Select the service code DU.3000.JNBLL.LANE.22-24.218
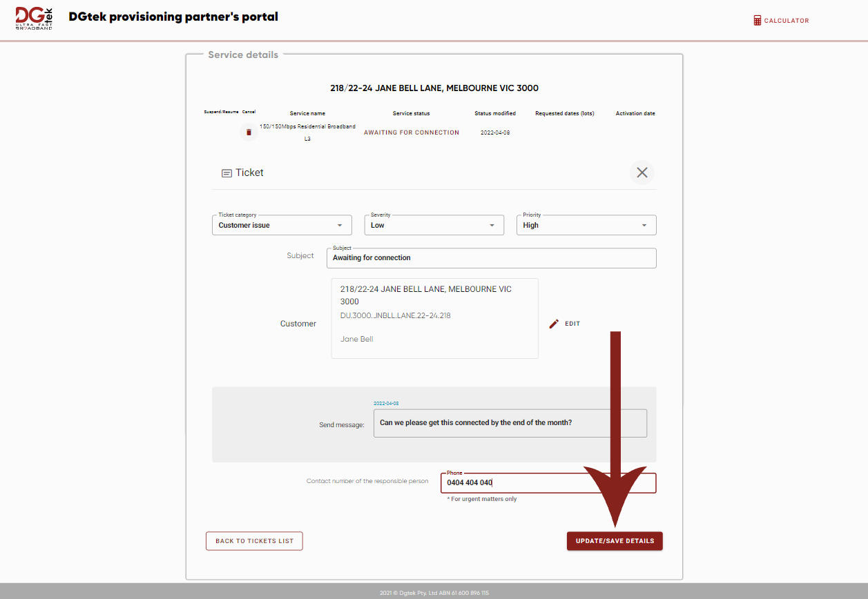The height and width of the screenshot is (599, 868). 394,316
